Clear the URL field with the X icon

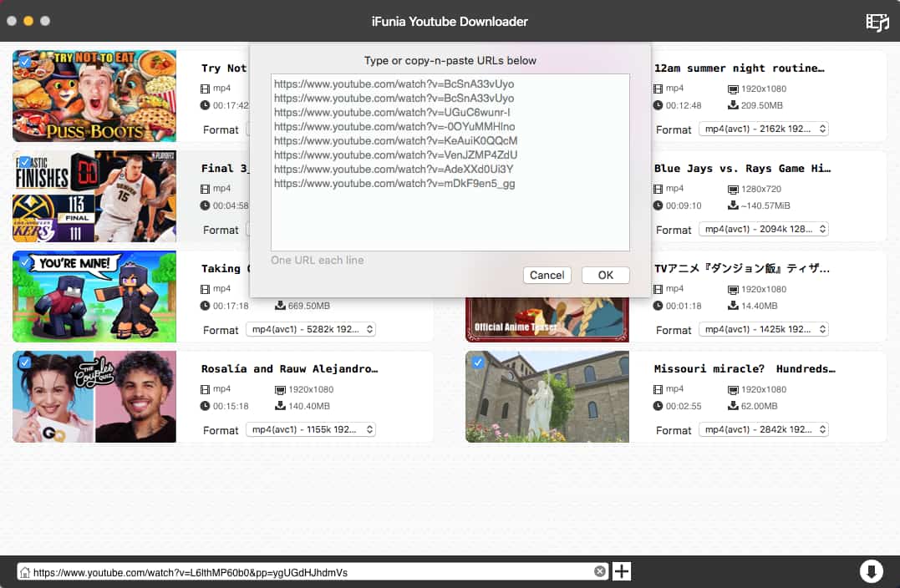tap(599, 572)
